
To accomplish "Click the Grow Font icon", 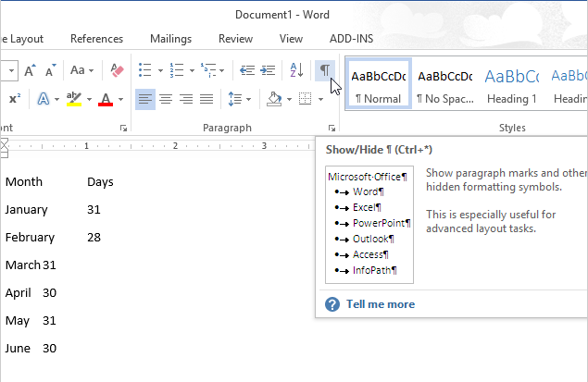I will [31, 70].
